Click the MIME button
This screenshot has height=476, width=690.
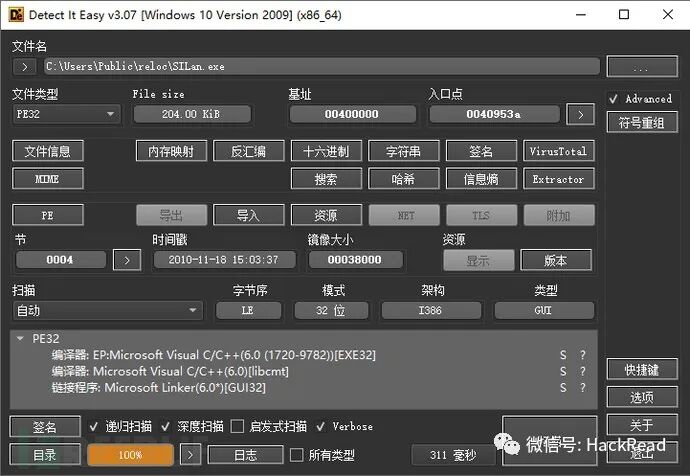[48, 179]
